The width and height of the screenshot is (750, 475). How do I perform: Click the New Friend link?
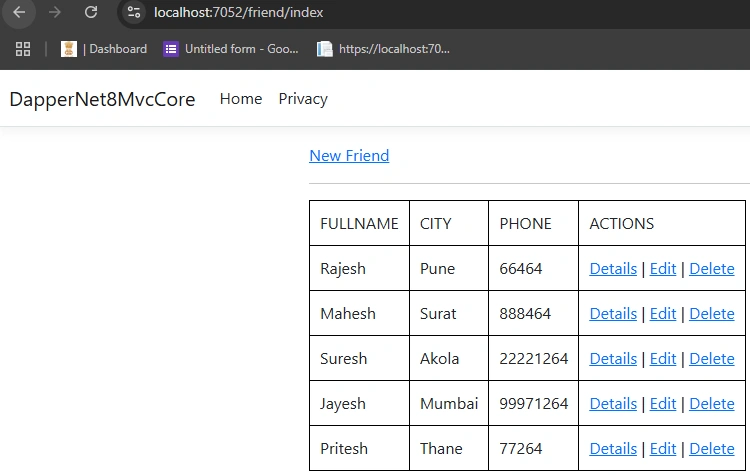click(x=349, y=156)
